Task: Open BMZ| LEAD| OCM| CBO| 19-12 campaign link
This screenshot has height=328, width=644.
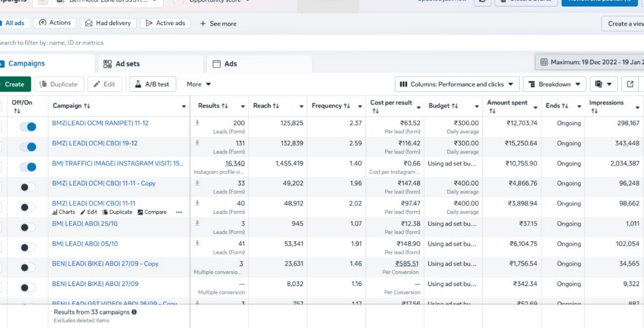Action: (95, 143)
